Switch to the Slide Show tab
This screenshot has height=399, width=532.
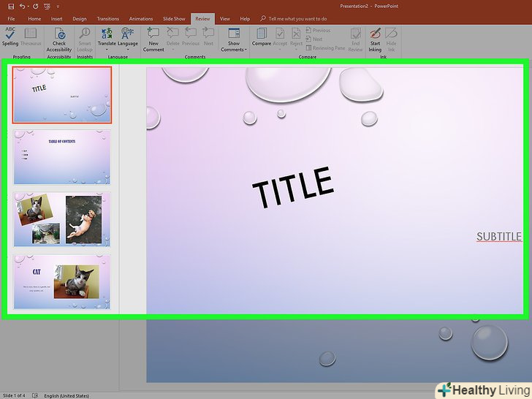(x=174, y=19)
